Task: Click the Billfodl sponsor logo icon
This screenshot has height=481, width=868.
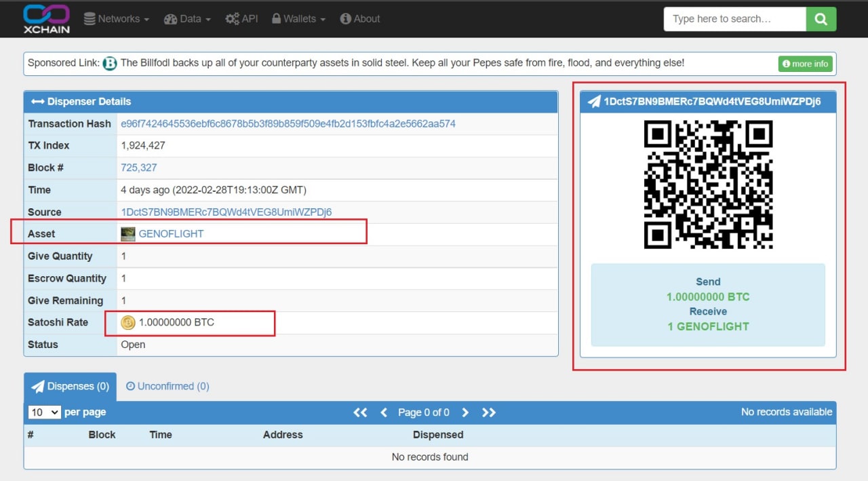Action: 110,64
